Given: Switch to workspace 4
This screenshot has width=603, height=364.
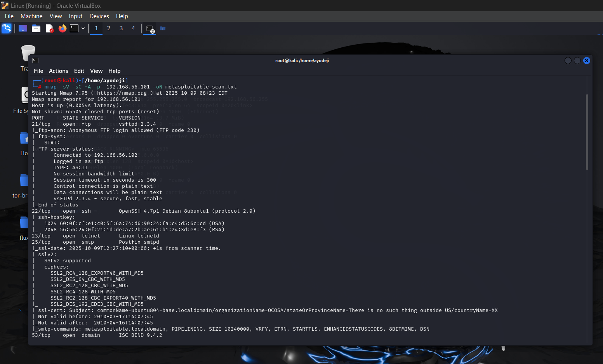Looking at the screenshot, I should (133, 28).
